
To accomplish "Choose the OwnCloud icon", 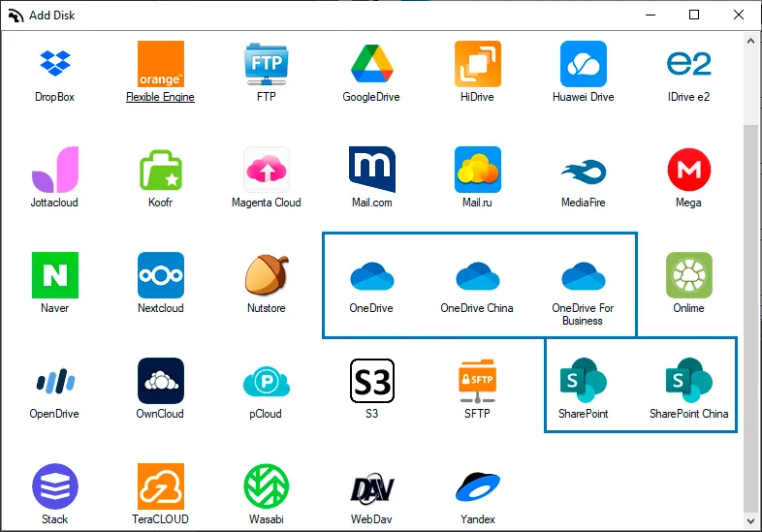I will (x=160, y=381).
